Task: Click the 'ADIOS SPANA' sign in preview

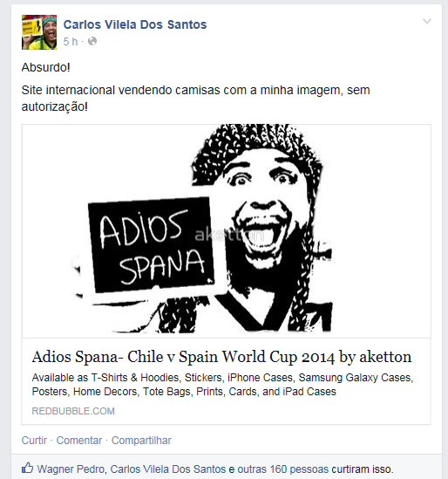Action: pyautogui.click(x=151, y=244)
